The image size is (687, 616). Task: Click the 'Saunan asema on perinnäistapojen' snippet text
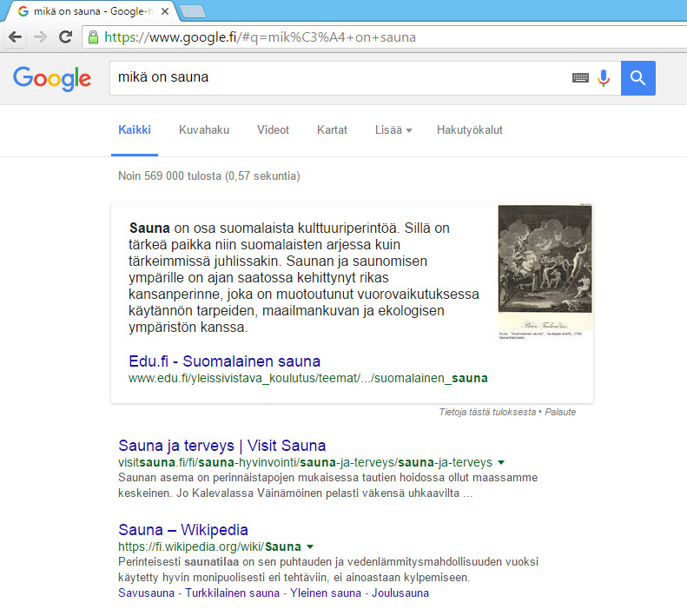pyautogui.click(x=327, y=486)
